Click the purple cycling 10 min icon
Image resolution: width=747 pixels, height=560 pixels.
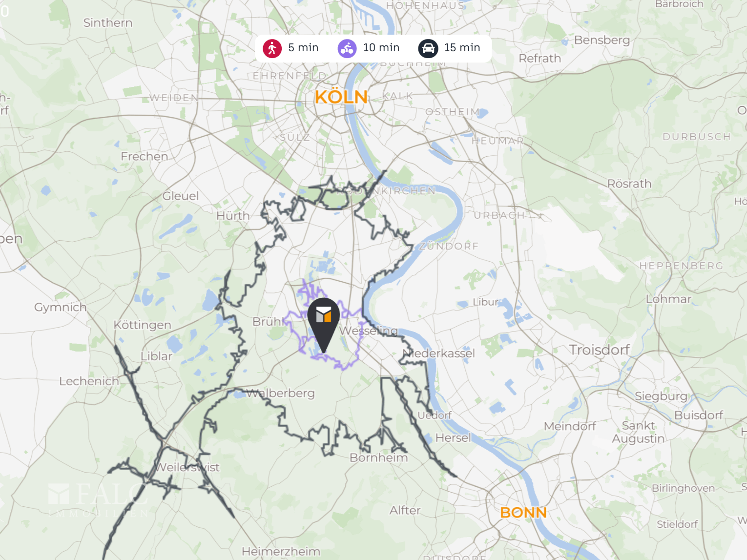pyautogui.click(x=347, y=48)
